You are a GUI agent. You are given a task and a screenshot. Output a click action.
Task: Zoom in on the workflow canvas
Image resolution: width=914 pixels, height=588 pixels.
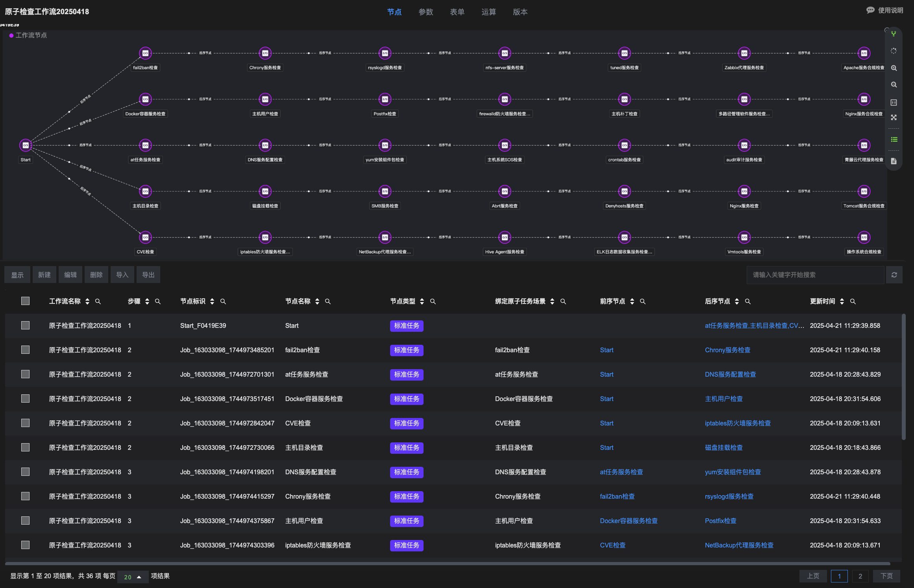(894, 68)
